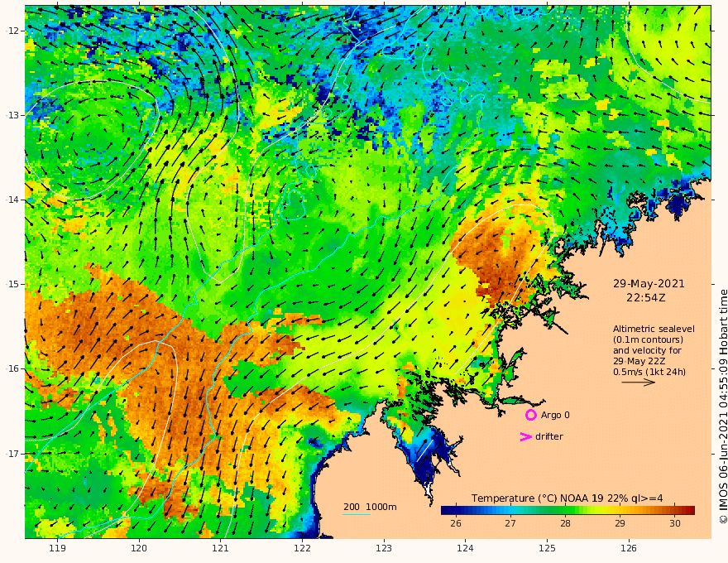Click latitude axis label -14
This screenshot has width=728, height=563.
coord(13,200)
